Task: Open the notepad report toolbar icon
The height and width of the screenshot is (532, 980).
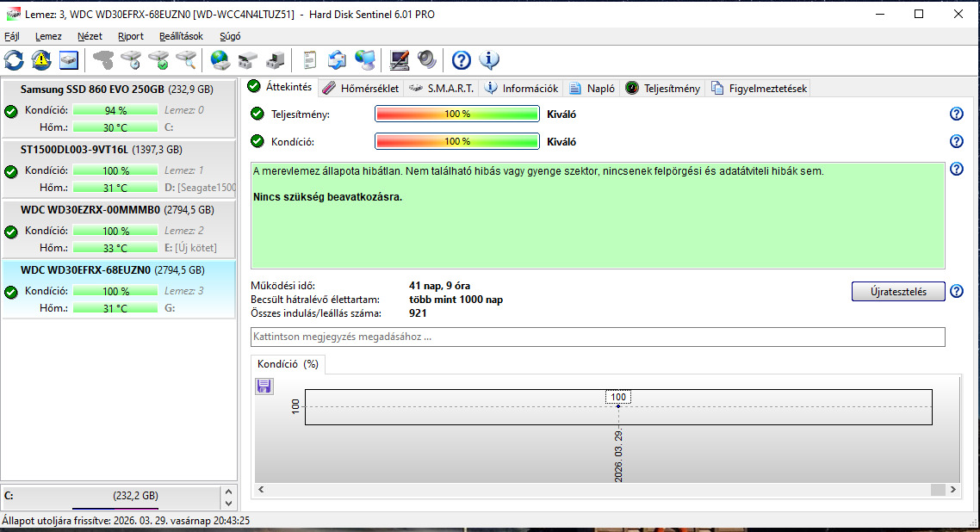Action: pyautogui.click(x=309, y=60)
